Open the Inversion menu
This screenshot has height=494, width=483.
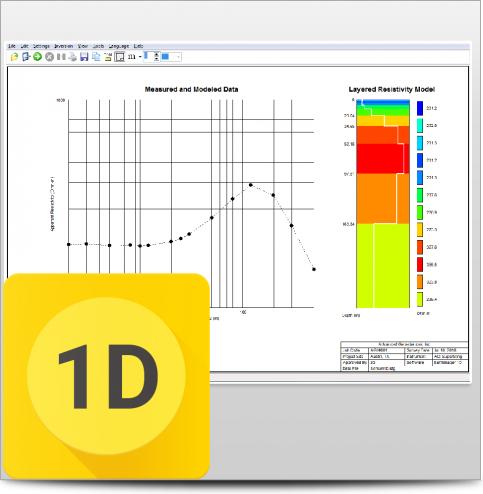click(63, 46)
